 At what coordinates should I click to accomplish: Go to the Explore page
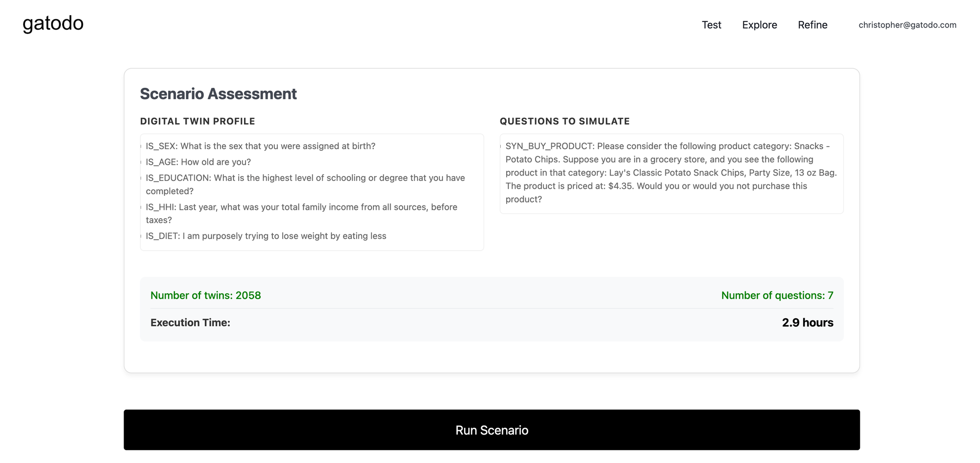(x=759, y=25)
